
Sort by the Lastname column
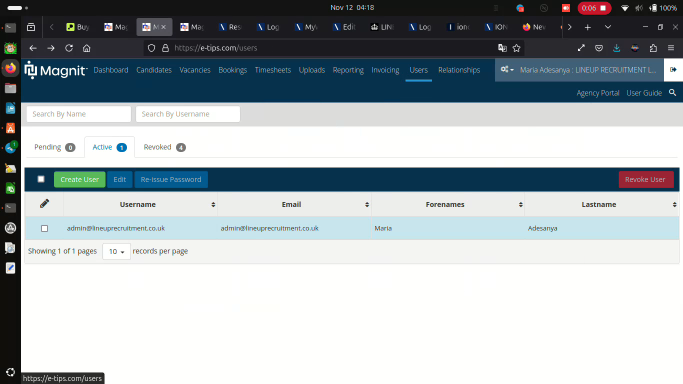click(602, 204)
